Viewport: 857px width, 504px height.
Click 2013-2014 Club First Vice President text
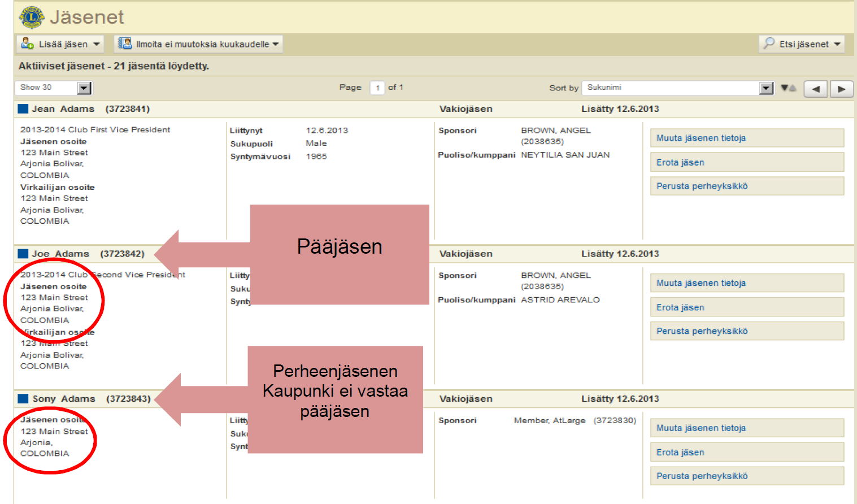(95, 129)
